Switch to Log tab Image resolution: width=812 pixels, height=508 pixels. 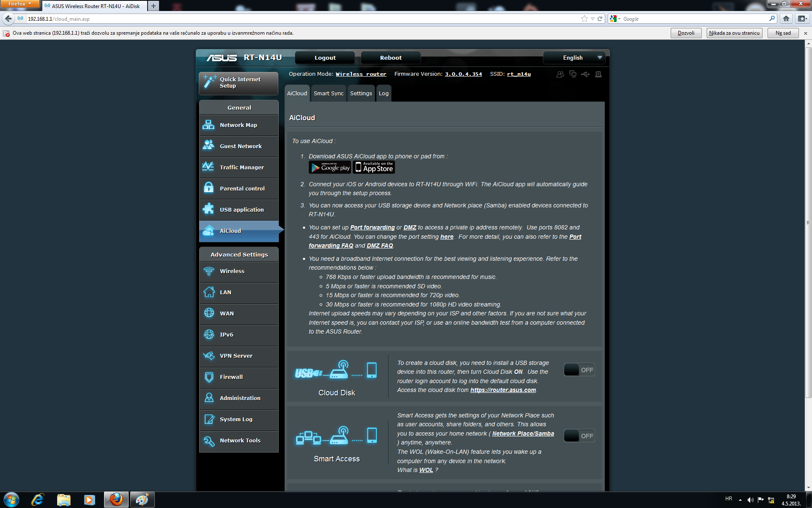384,94
